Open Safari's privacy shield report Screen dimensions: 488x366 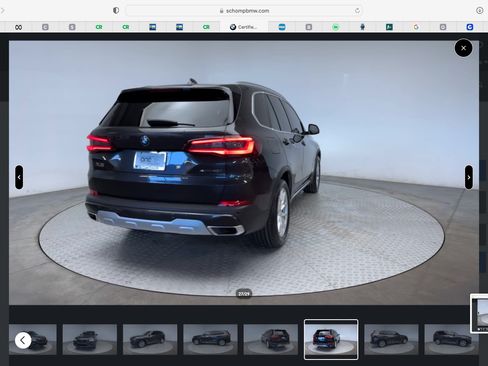click(116, 10)
